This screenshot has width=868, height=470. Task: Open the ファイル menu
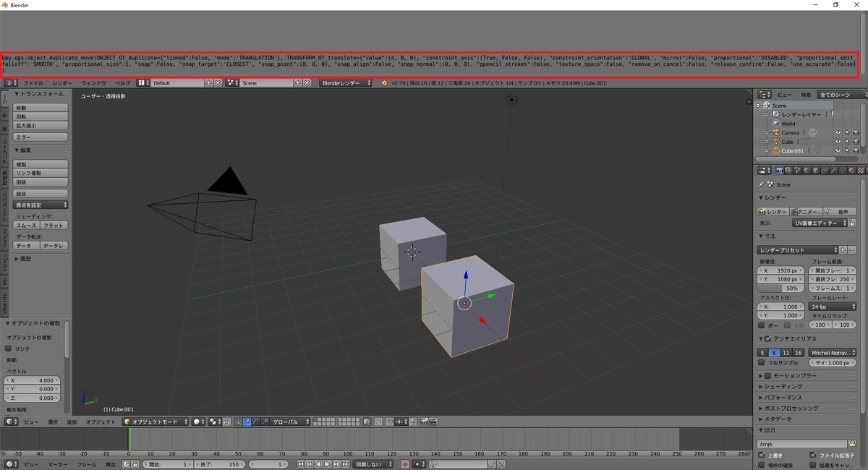33,83
